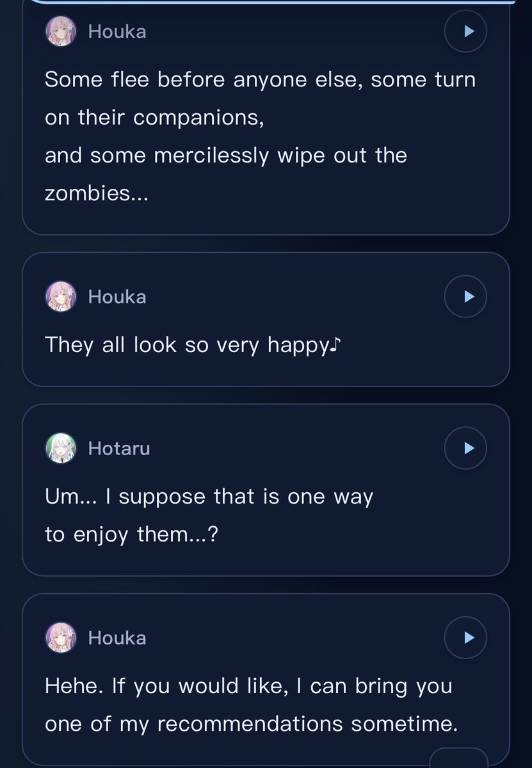Play Houka's voice line about wiping out zombies
This screenshot has height=768, width=532.
(465, 31)
